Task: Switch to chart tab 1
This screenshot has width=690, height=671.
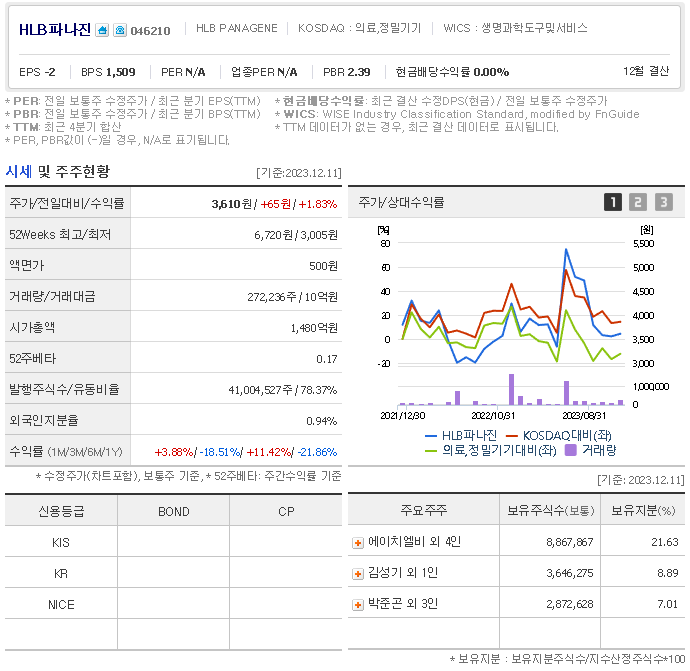Action: [x=613, y=202]
